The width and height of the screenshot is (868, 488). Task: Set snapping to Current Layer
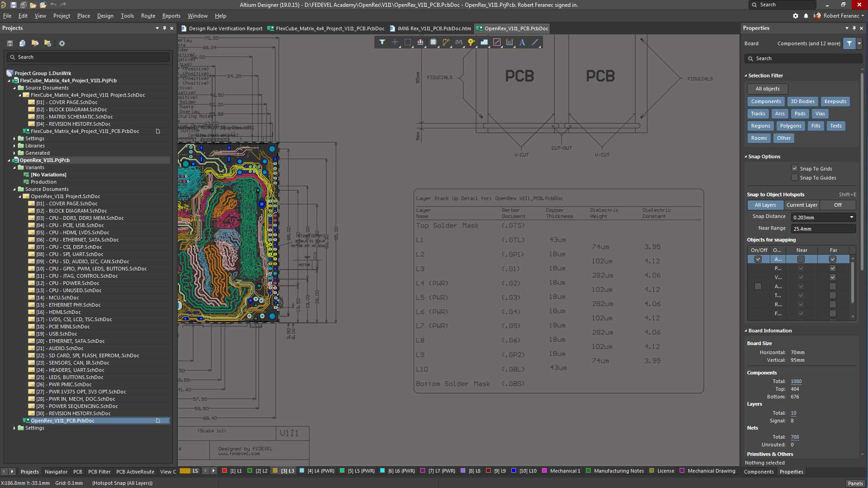[x=801, y=205]
